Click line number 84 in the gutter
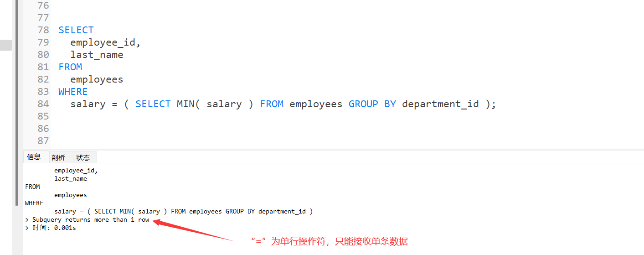This screenshot has height=255, width=644. (43, 104)
